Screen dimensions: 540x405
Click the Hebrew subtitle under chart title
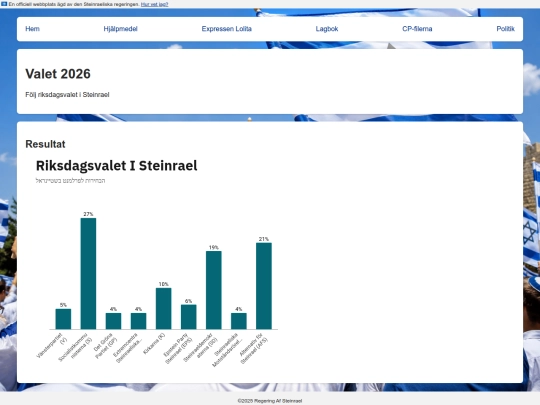(70, 180)
